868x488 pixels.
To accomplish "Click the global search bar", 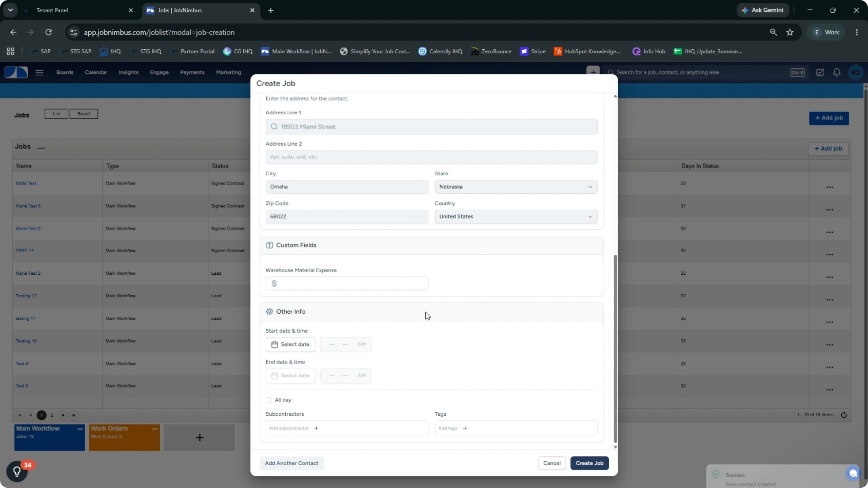I will coord(706,73).
